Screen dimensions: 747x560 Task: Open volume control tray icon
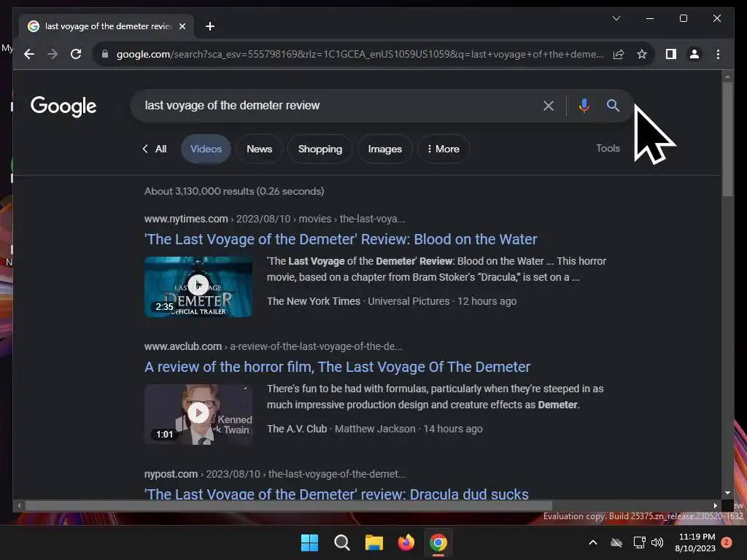657,542
